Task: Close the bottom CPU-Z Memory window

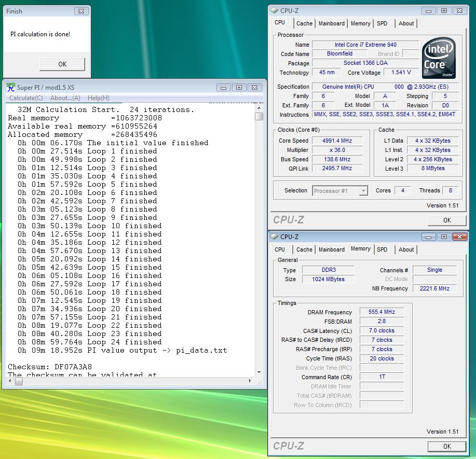Action: (x=459, y=237)
